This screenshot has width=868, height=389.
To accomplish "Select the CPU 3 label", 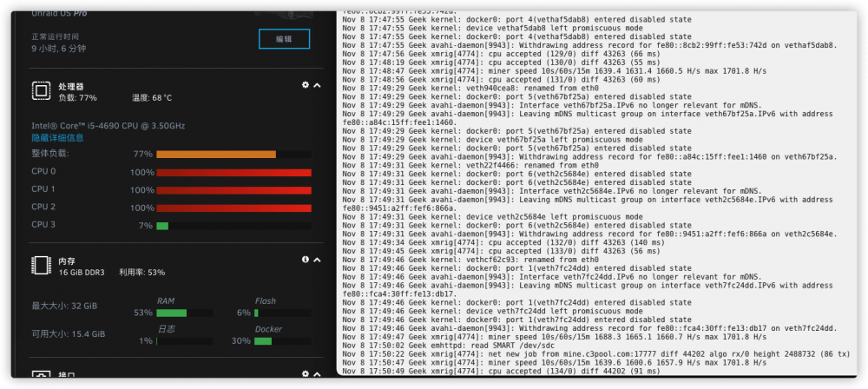I will tap(43, 224).
